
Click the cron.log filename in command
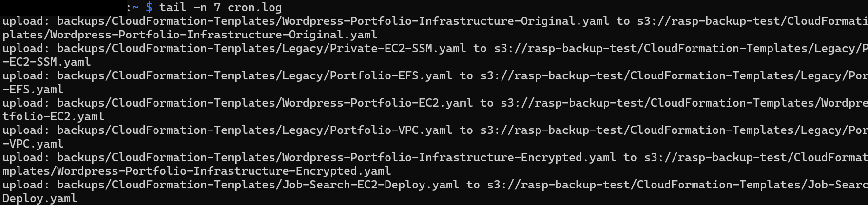click(254, 7)
